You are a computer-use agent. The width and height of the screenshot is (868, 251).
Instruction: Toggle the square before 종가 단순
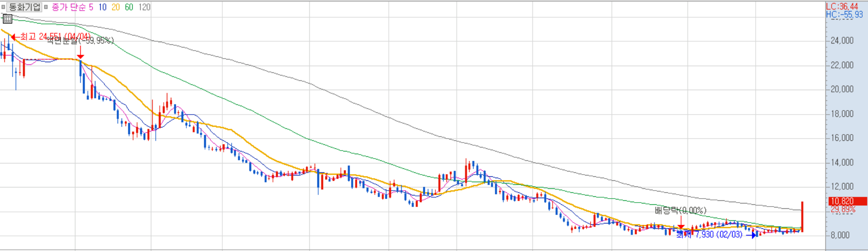coord(46,7)
